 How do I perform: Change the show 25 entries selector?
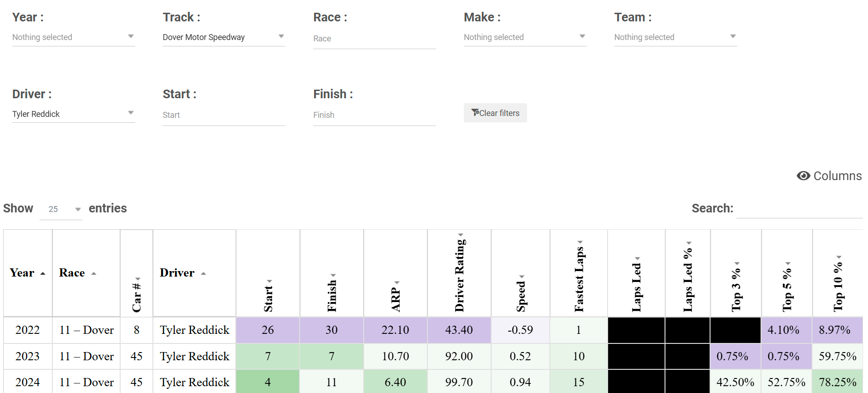(61, 209)
